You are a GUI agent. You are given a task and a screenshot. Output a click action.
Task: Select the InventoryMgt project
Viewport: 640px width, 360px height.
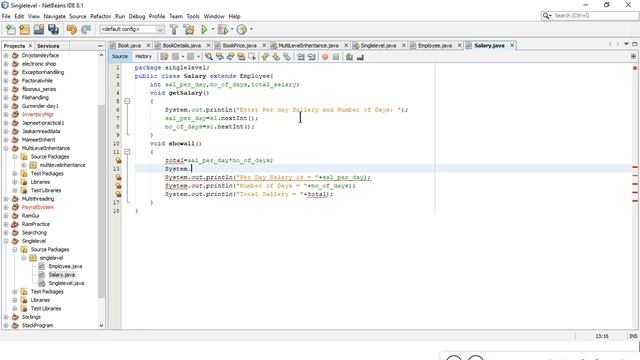coord(38,114)
